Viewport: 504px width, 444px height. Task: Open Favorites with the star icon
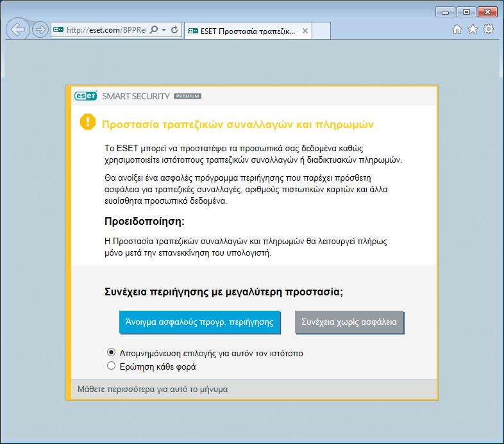tap(473, 29)
